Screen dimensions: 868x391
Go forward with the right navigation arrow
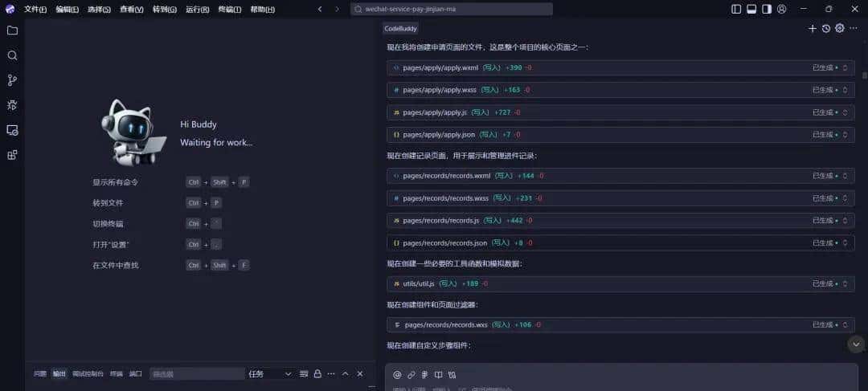(x=337, y=9)
